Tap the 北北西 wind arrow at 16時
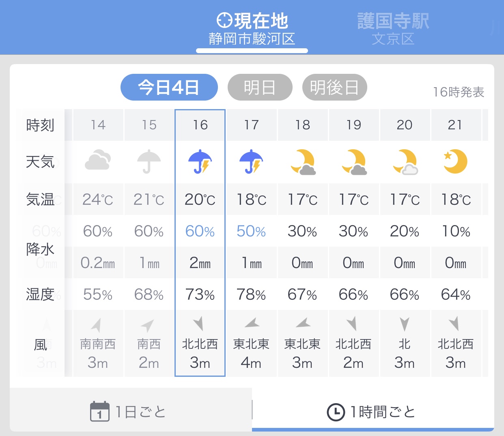Viewport: 504px width, 436px height. [198, 324]
